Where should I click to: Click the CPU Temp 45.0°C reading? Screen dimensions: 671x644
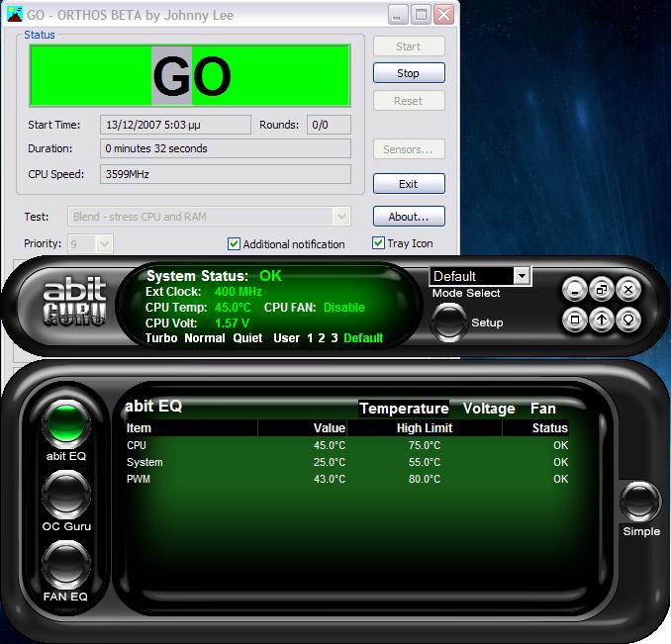(x=233, y=307)
